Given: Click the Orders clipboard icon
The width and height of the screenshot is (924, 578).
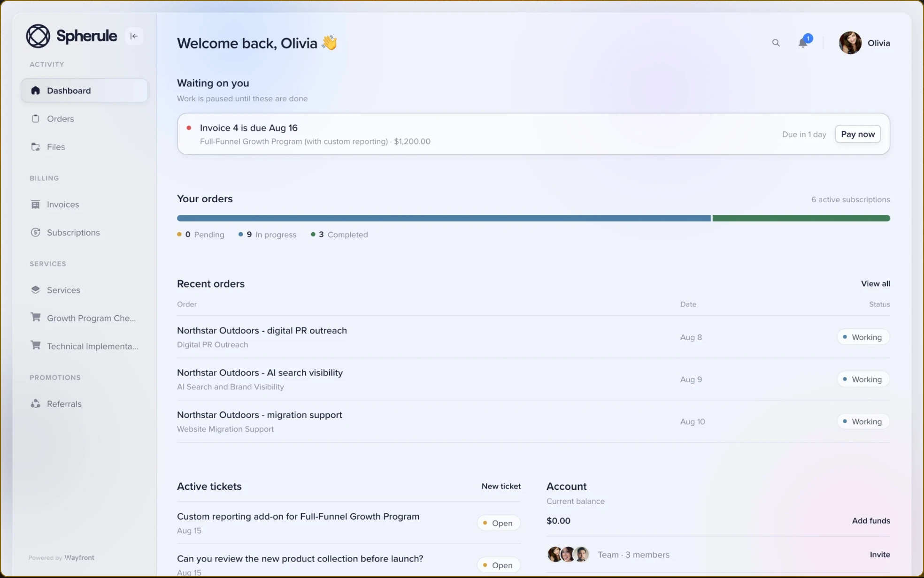Looking at the screenshot, I should click(36, 119).
